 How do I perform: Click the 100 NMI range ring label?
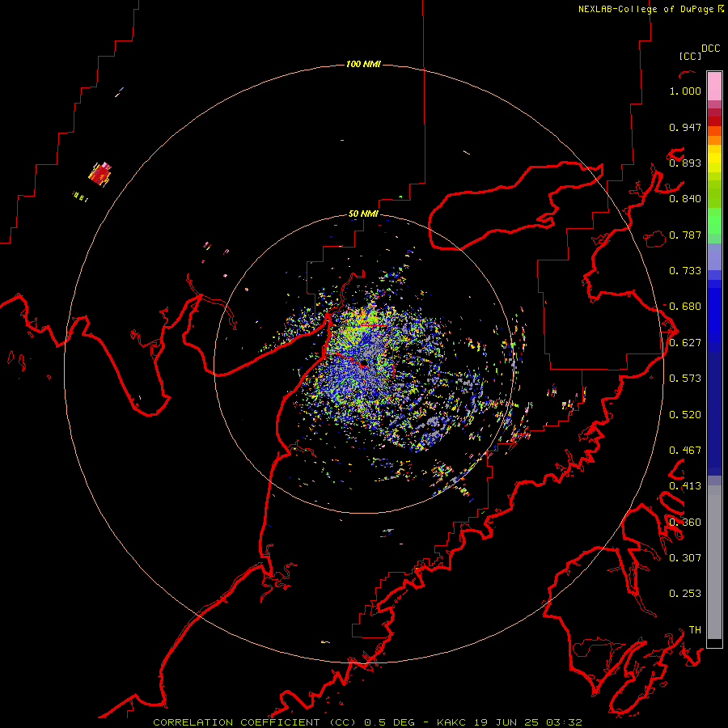click(x=363, y=64)
